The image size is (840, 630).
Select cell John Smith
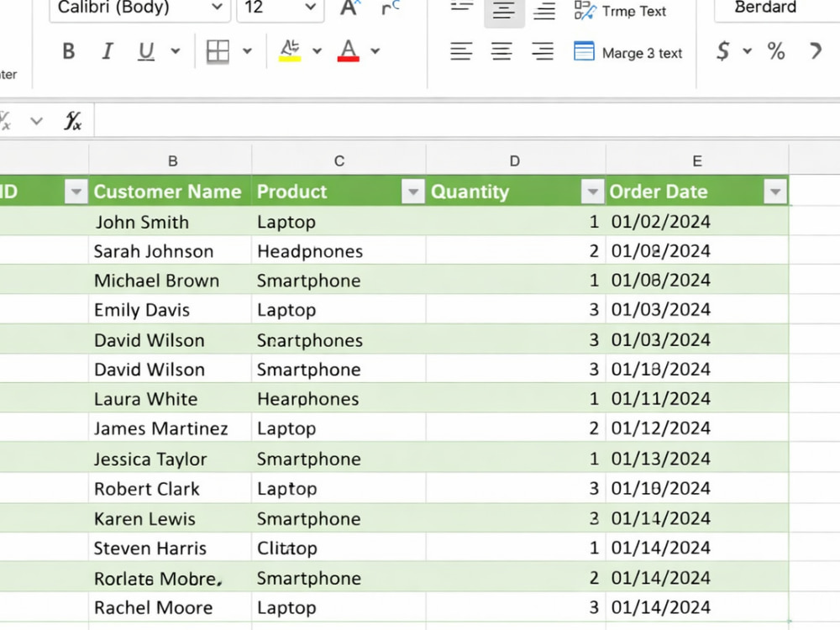[x=171, y=222]
